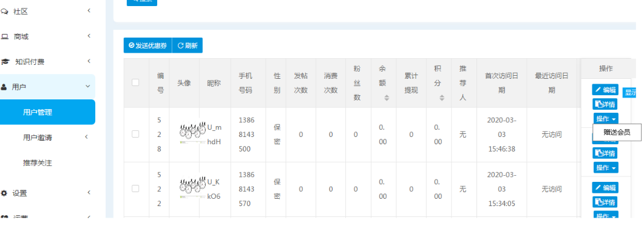Click the 显示 button at the right edge

pyautogui.click(x=629, y=93)
